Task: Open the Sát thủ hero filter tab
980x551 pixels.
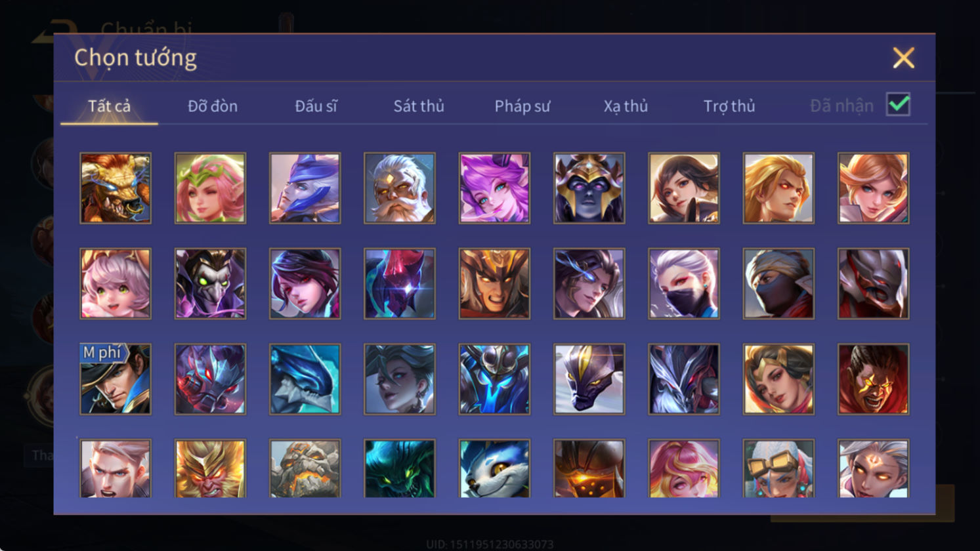Action: (419, 106)
